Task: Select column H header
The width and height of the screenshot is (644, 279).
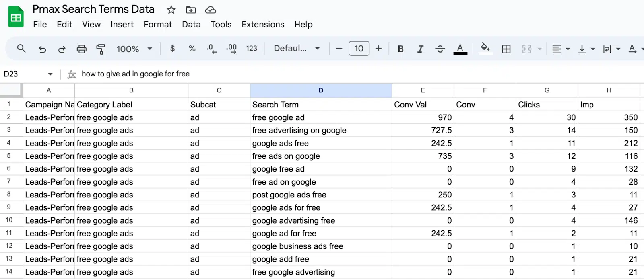Action: (609, 90)
